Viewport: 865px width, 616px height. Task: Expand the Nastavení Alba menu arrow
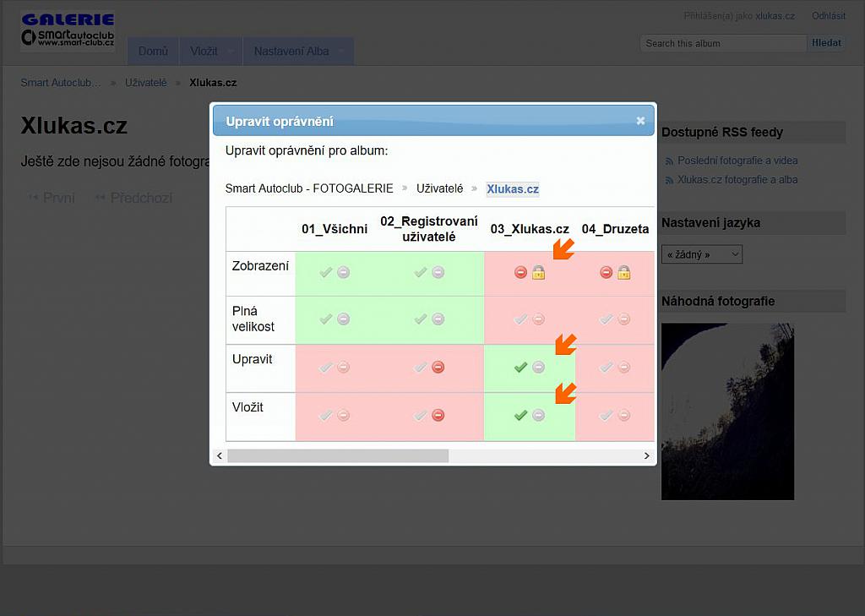(x=341, y=52)
